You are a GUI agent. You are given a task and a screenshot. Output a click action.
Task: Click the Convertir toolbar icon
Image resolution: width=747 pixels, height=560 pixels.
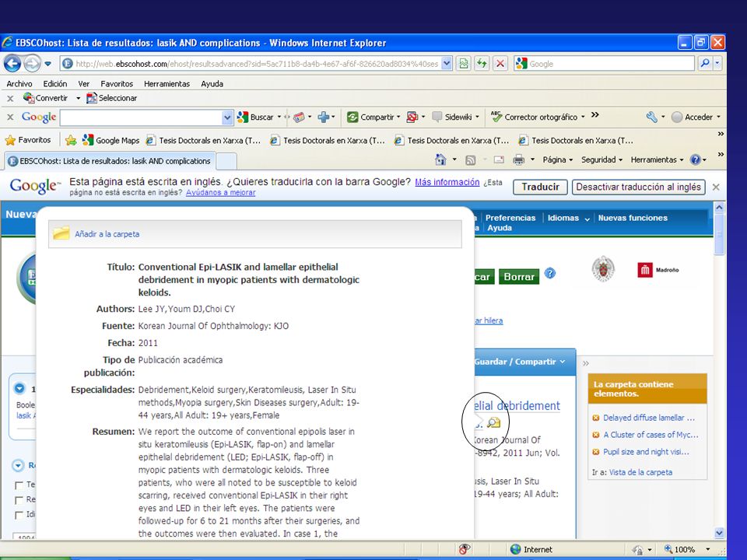point(30,98)
